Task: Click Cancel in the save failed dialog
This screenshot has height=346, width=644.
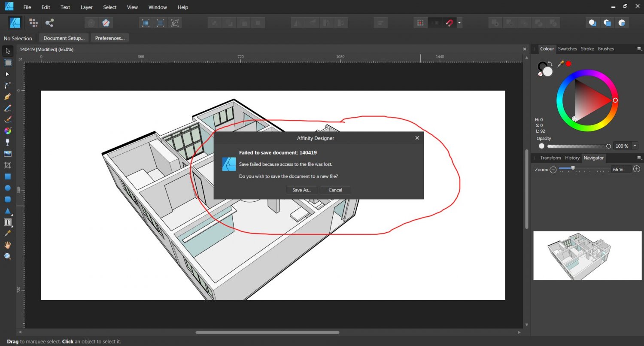Action: click(335, 190)
